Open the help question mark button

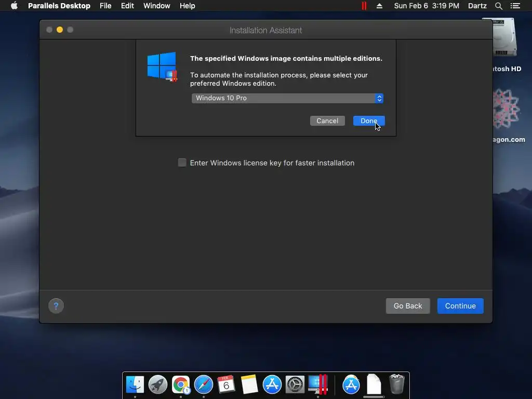56,305
